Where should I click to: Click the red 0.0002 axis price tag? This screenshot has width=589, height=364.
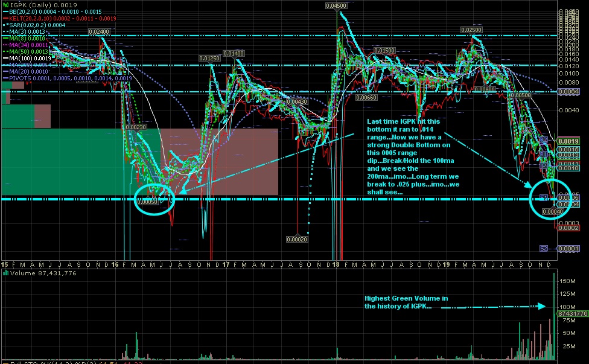coord(568,228)
